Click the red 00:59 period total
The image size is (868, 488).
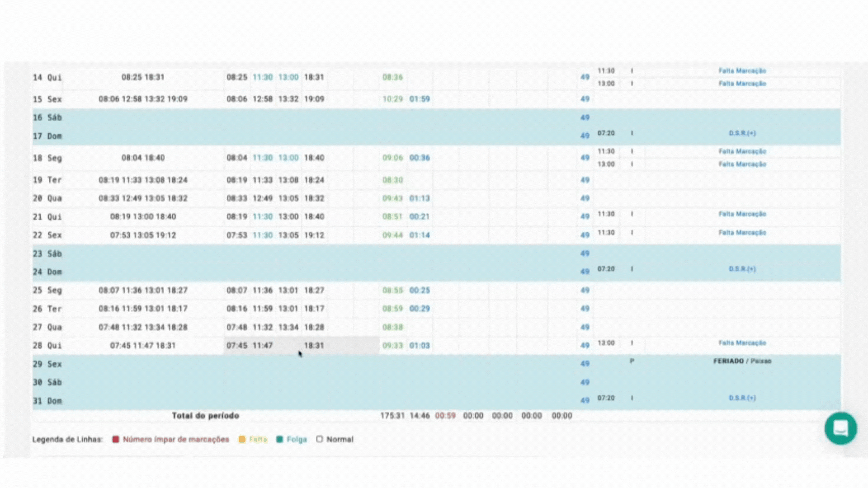[x=445, y=416]
